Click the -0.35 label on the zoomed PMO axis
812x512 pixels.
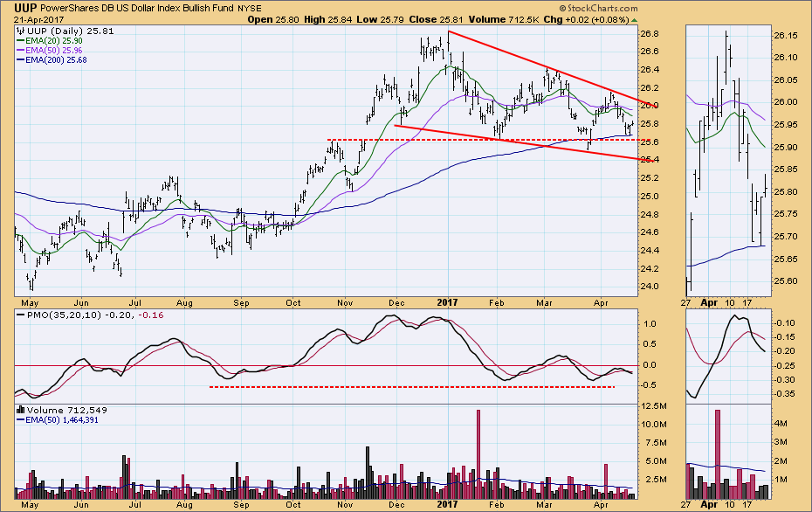click(x=785, y=394)
